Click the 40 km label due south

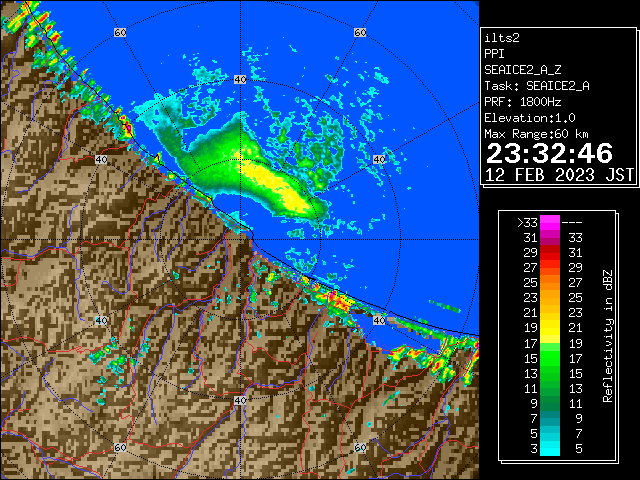click(240, 400)
